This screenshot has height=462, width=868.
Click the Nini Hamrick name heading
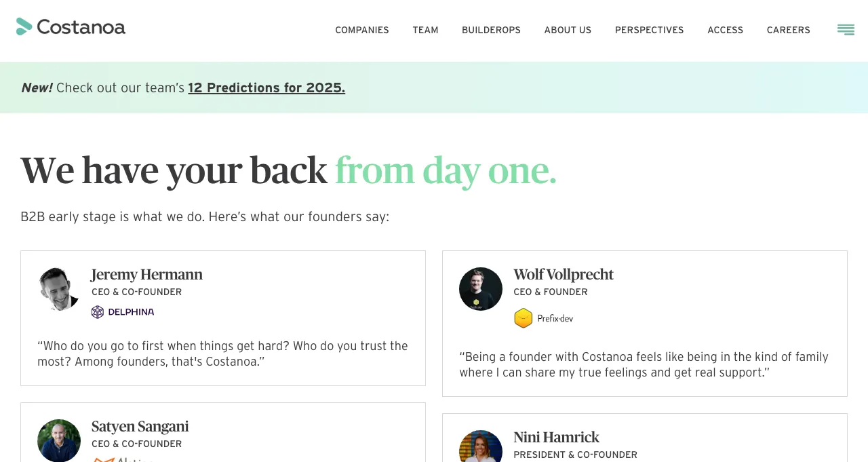pyautogui.click(x=556, y=438)
